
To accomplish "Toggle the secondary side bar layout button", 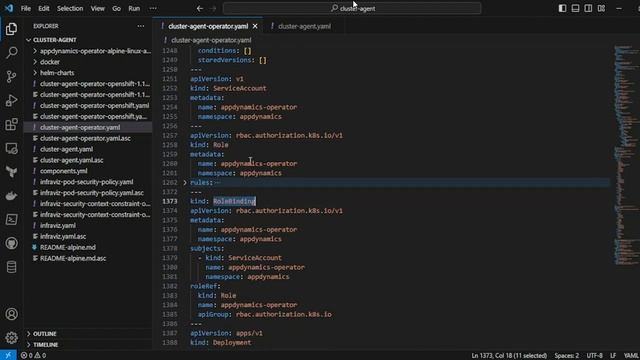I will [588, 8].
